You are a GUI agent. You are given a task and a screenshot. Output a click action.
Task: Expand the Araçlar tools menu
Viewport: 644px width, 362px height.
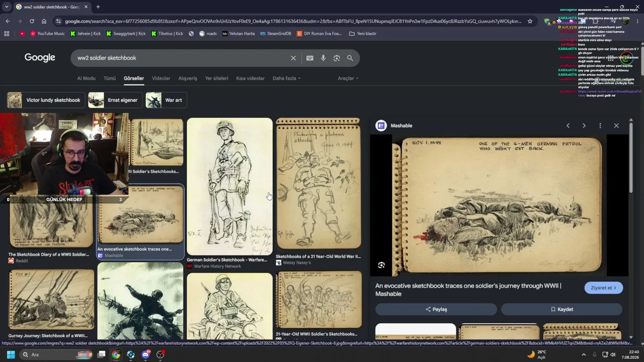coord(348,78)
